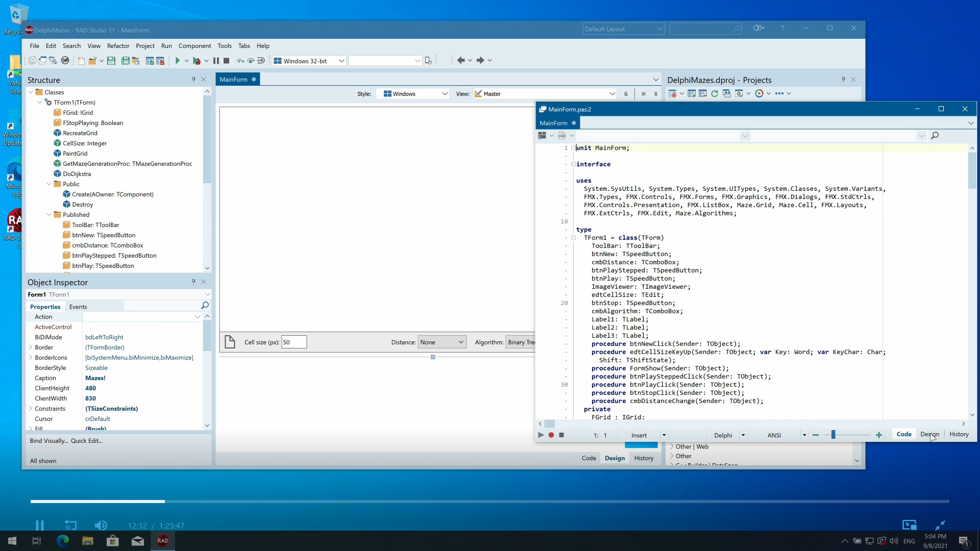Toggle the pin on the Structure panel
980x551 pixels.
click(193, 80)
